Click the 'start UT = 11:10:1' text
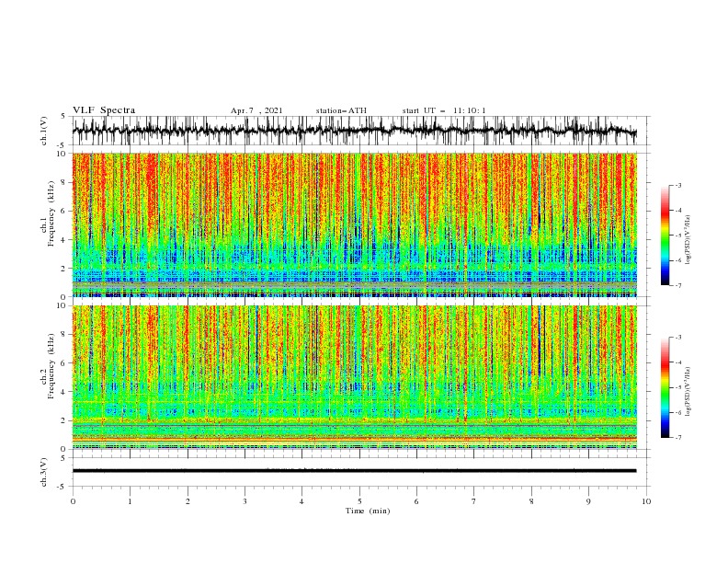 coord(444,110)
